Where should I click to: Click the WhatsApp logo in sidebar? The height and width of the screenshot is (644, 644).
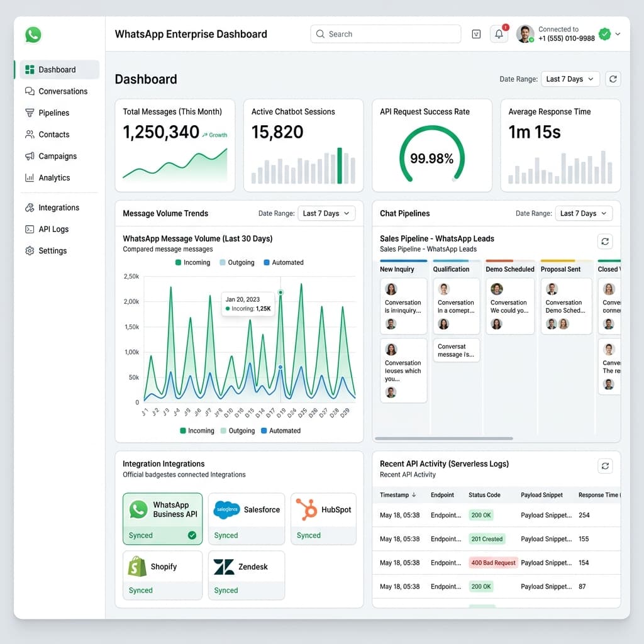click(33, 35)
